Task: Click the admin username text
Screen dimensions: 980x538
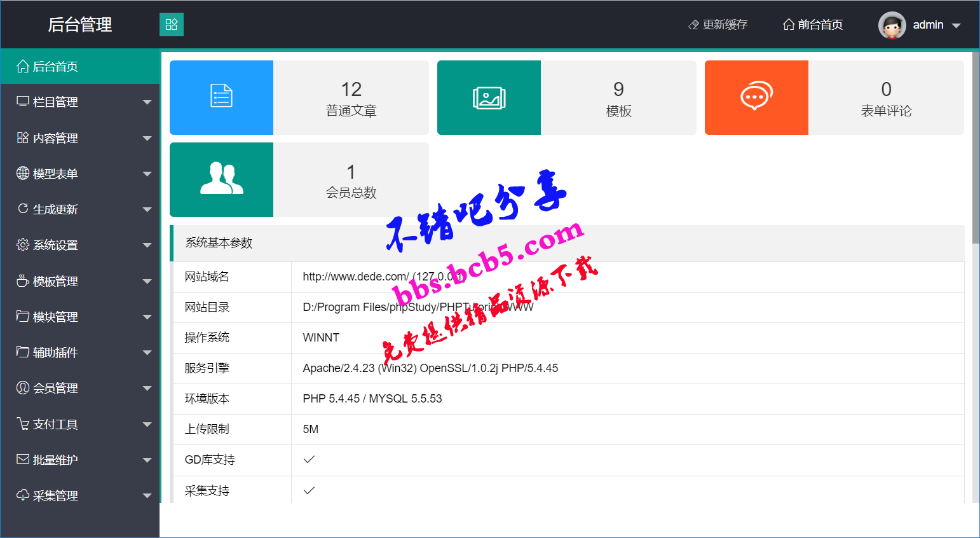Action: click(x=928, y=25)
